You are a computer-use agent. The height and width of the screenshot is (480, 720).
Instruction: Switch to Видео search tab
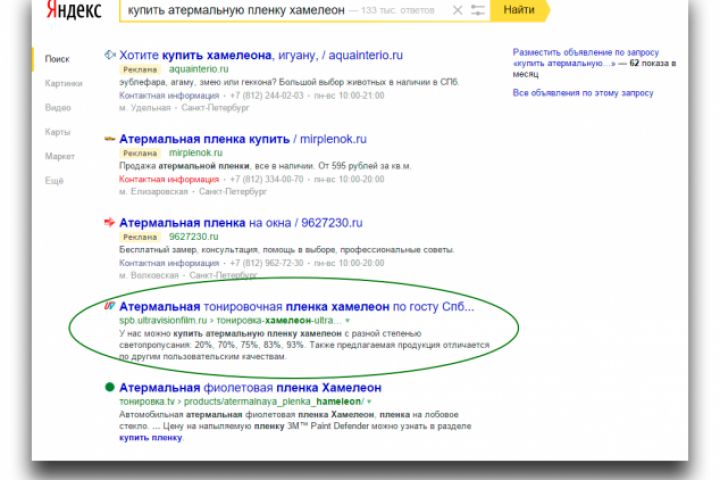coord(58,107)
